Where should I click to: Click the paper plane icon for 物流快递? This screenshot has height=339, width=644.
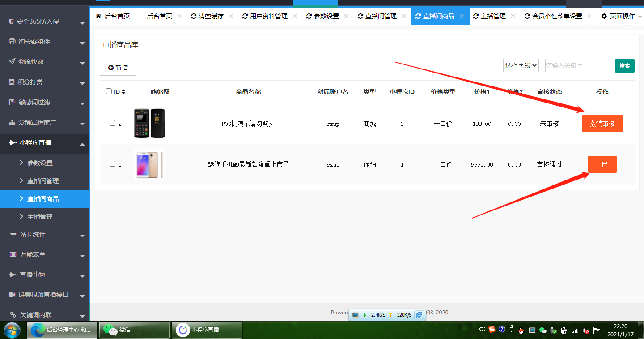pyautogui.click(x=12, y=62)
